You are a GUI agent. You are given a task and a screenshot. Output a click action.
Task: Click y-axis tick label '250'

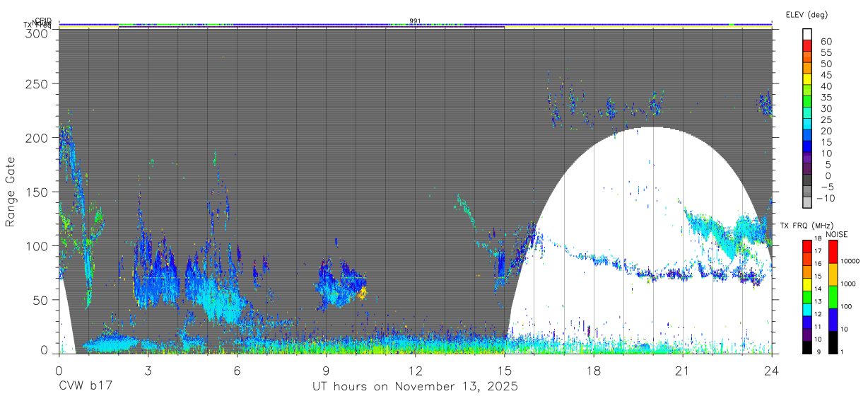(37, 83)
